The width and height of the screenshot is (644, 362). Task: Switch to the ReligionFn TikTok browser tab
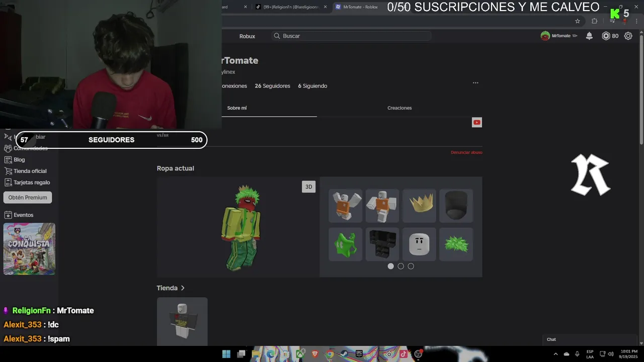[291, 7]
